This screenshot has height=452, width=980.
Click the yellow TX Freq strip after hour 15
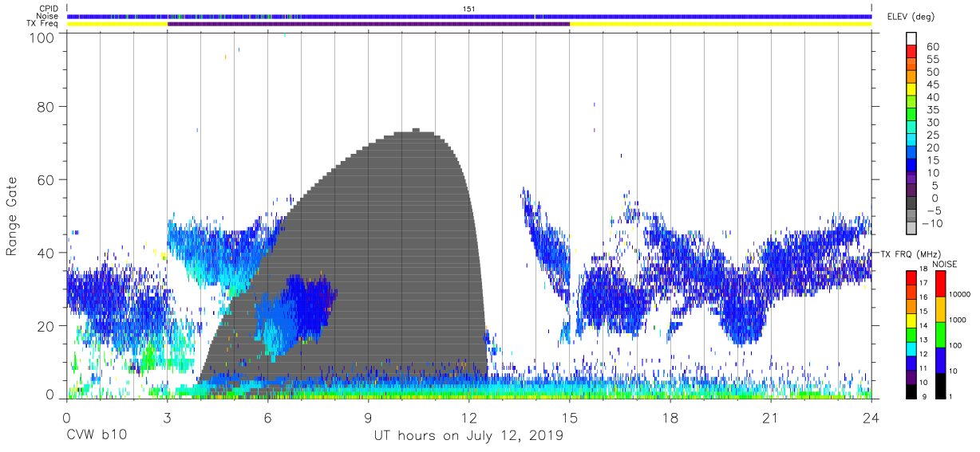pos(721,24)
